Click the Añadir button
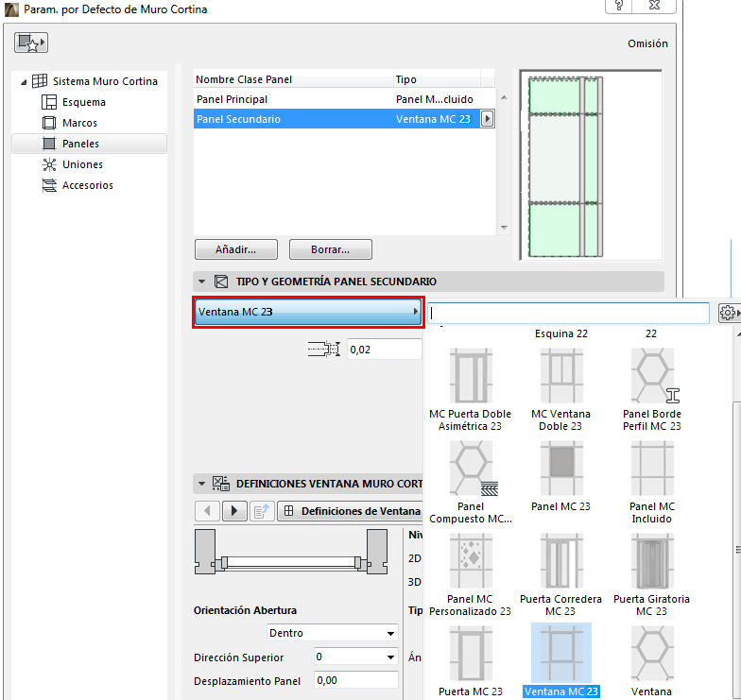The height and width of the screenshot is (700, 741). [x=236, y=249]
